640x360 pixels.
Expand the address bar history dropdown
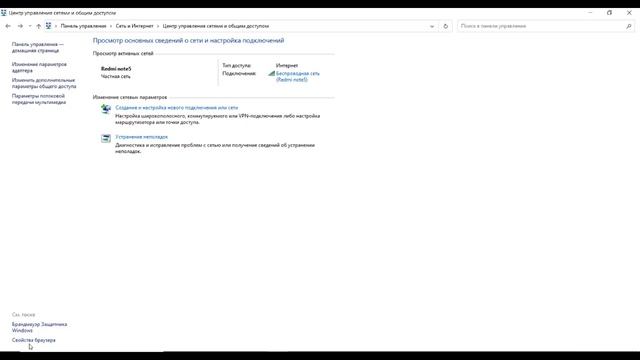click(432, 26)
